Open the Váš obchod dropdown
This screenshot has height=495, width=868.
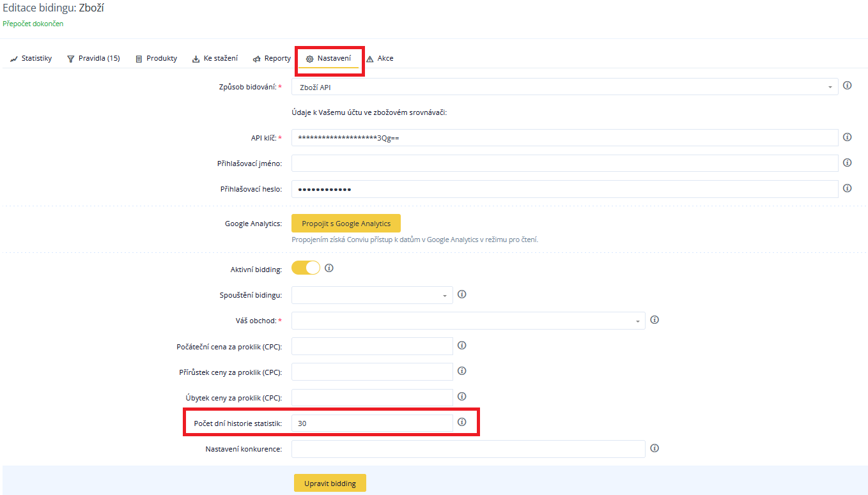coord(469,321)
